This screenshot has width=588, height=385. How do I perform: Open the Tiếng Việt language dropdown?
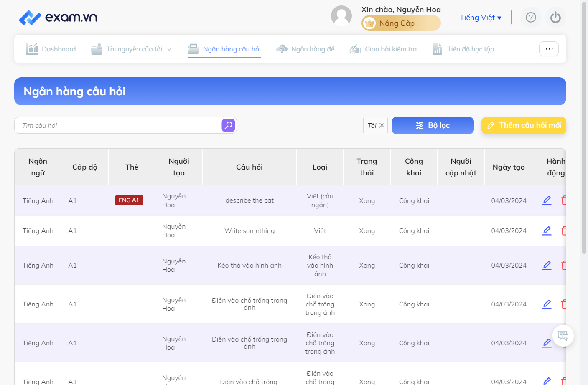click(481, 18)
